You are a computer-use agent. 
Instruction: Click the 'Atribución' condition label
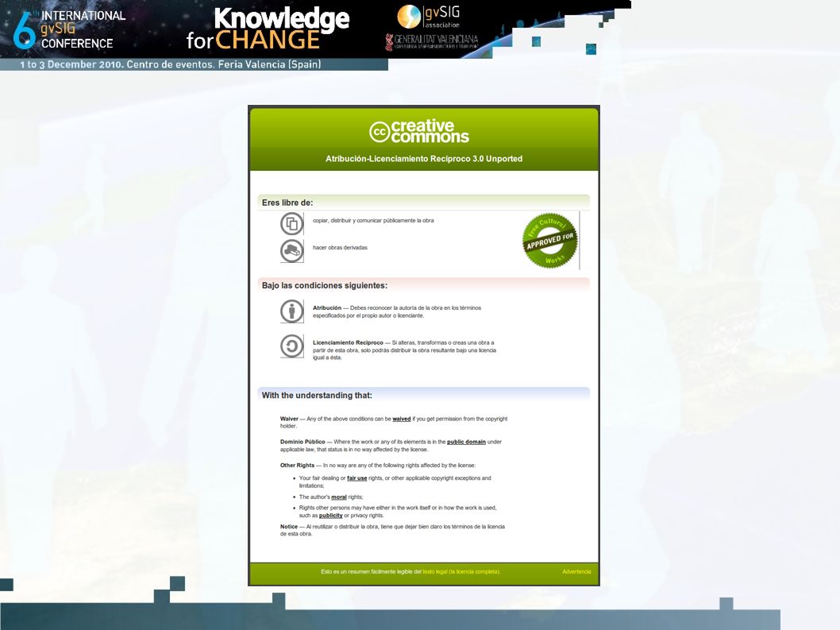point(327,307)
